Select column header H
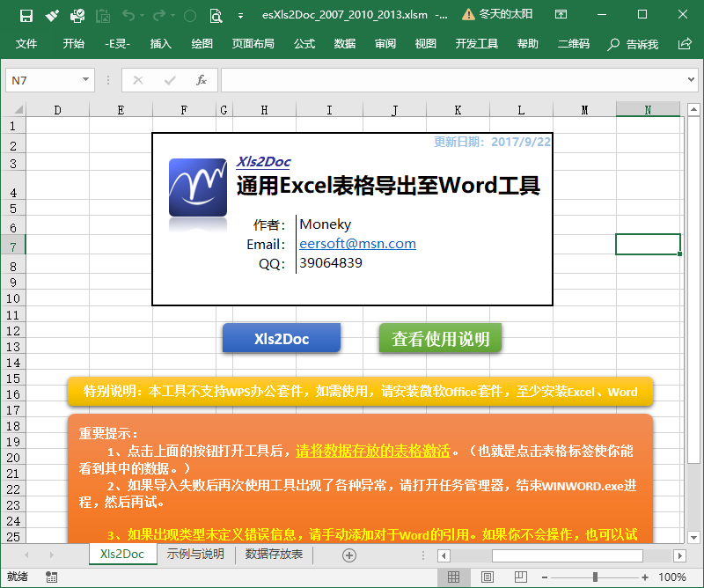 click(x=265, y=110)
